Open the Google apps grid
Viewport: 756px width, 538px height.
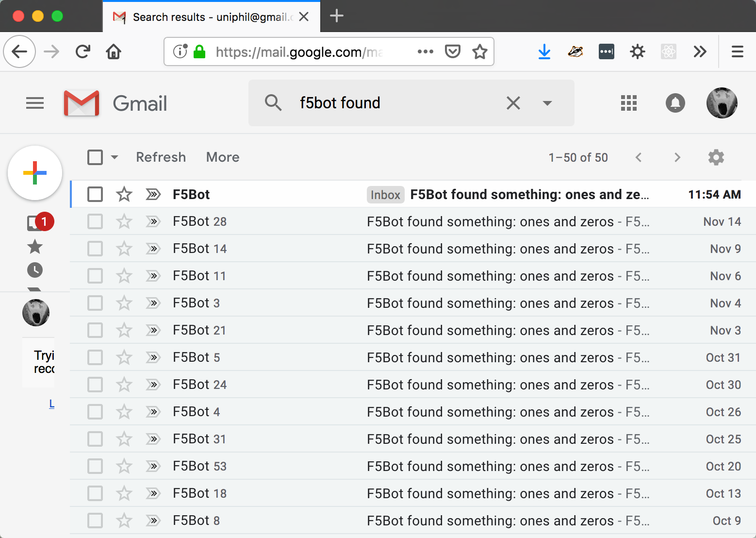coord(629,103)
